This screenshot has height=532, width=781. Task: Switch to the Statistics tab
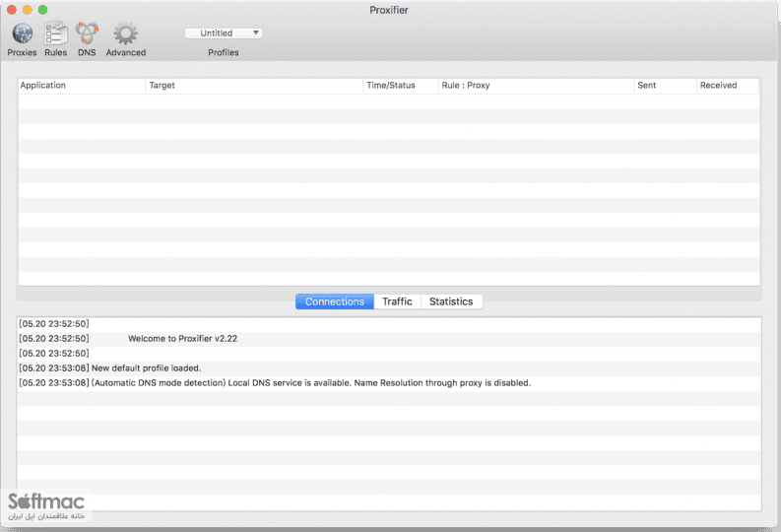point(451,301)
